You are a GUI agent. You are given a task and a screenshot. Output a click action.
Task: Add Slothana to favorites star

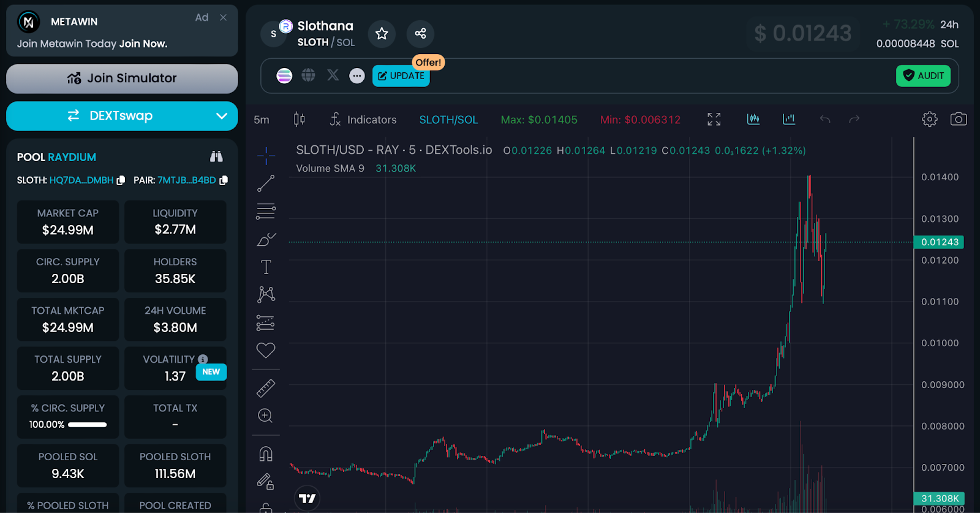[x=382, y=33]
